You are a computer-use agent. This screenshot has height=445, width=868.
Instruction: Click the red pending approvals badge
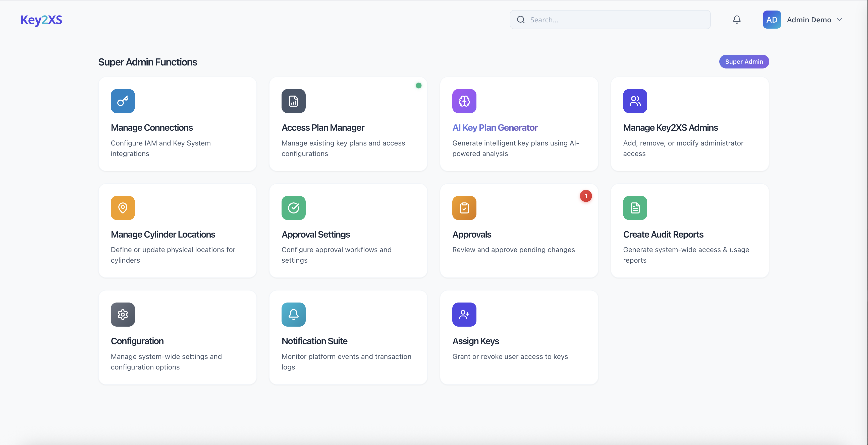[586, 196]
